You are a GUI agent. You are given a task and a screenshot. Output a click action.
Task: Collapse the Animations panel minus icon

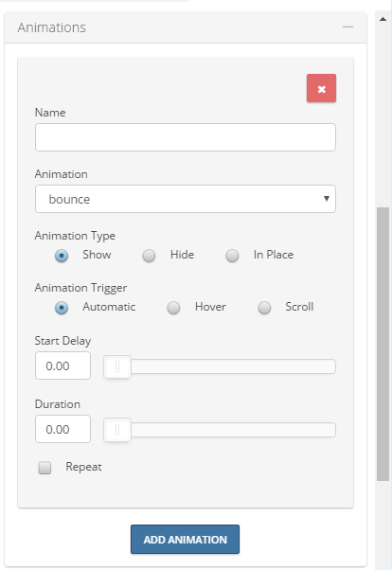tap(347, 27)
